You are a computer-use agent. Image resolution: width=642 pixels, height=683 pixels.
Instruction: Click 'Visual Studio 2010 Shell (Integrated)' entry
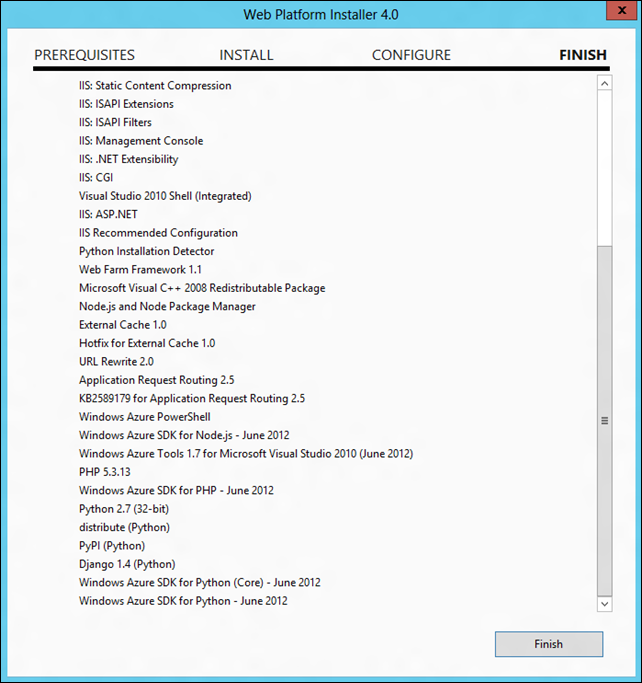tap(165, 196)
